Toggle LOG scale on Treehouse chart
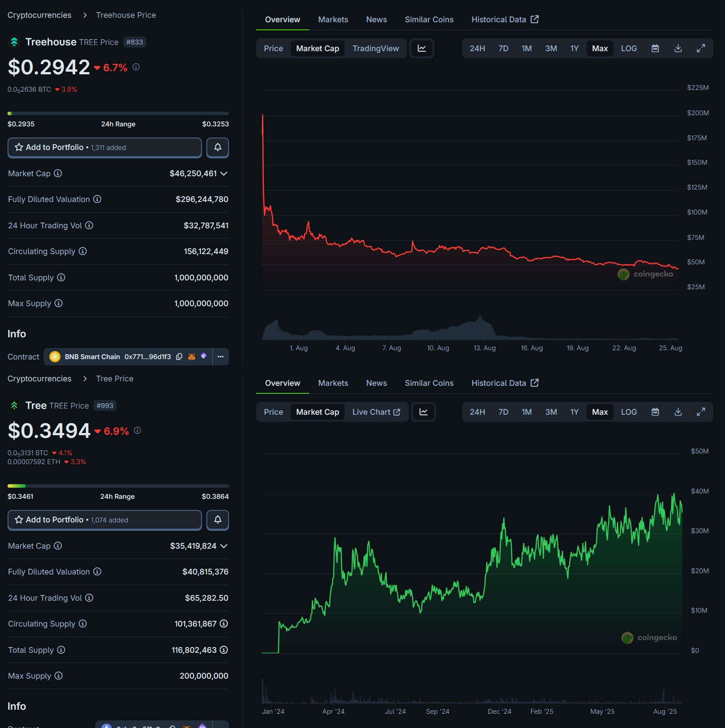Screen dimensions: 725x728 (x=629, y=49)
